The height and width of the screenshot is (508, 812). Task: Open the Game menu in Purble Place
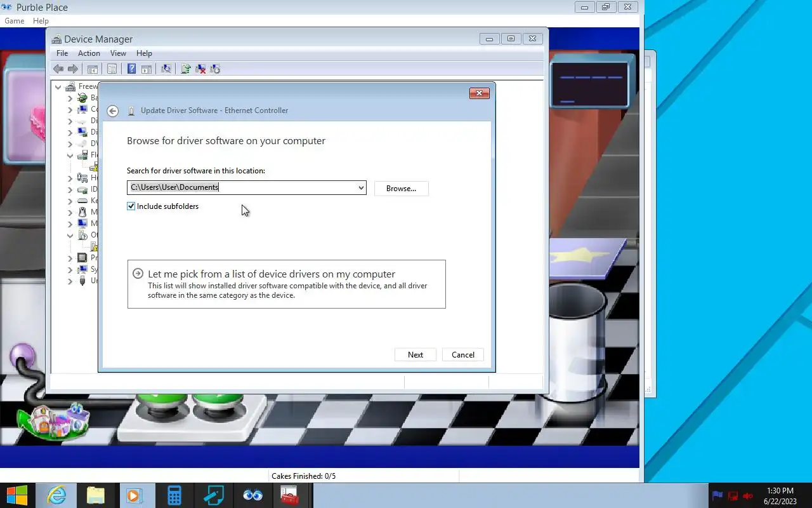pyautogui.click(x=15, y=21)
